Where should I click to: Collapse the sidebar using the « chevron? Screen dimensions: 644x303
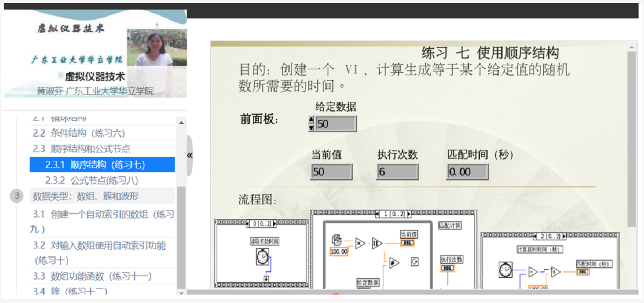(189, 154)
